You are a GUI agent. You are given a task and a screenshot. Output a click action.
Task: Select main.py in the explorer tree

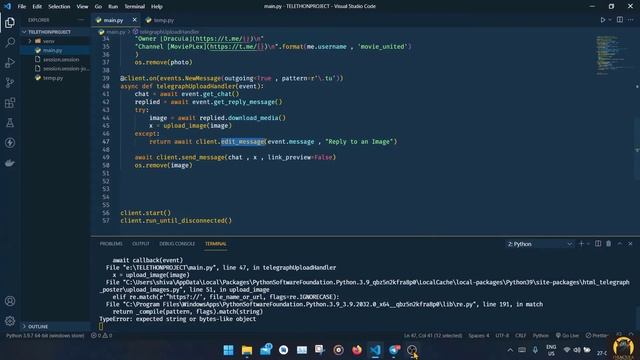point(55,50)
